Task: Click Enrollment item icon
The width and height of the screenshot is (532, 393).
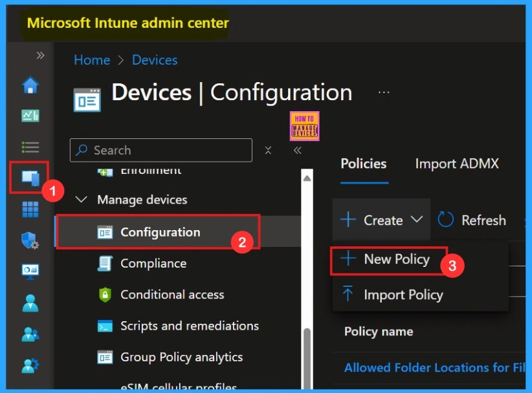Action: pyautogui.click(x=105, y=172)
